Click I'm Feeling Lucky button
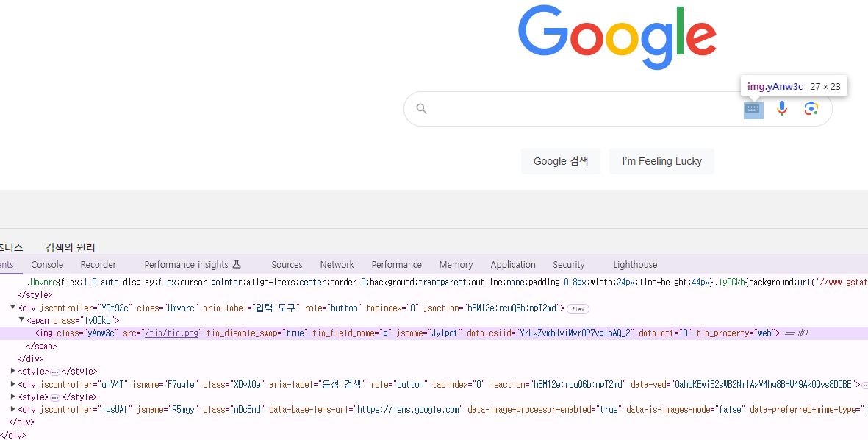Screen dimensions: 868x440 pyautogui.click(x=661, y=161)
